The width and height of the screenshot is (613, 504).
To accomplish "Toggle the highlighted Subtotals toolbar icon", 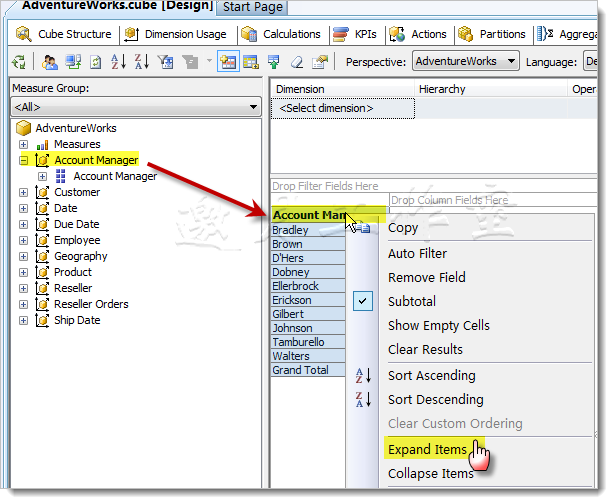I will click(x=228, y=62).
